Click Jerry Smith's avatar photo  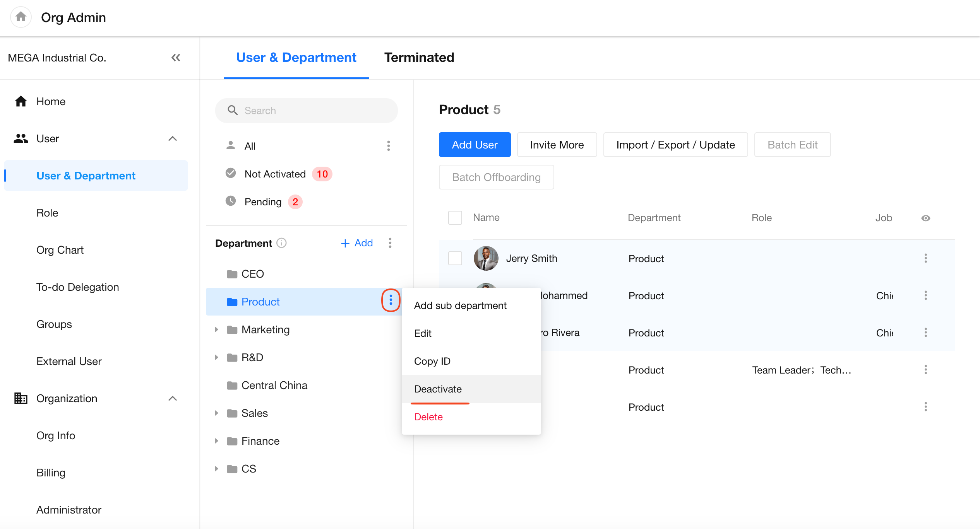486,258
